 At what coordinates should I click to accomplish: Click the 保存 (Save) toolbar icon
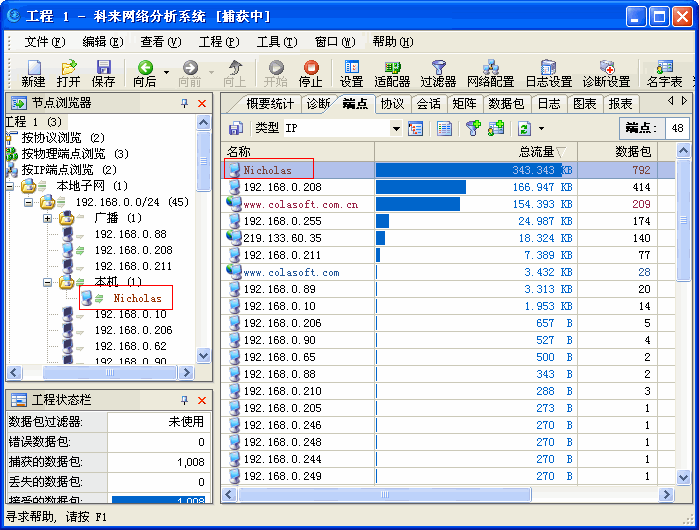(103, 73)
